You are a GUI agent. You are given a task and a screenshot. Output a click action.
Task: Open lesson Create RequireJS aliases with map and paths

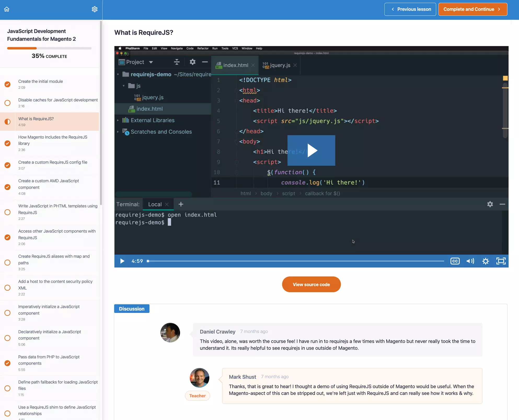point(54,259)
